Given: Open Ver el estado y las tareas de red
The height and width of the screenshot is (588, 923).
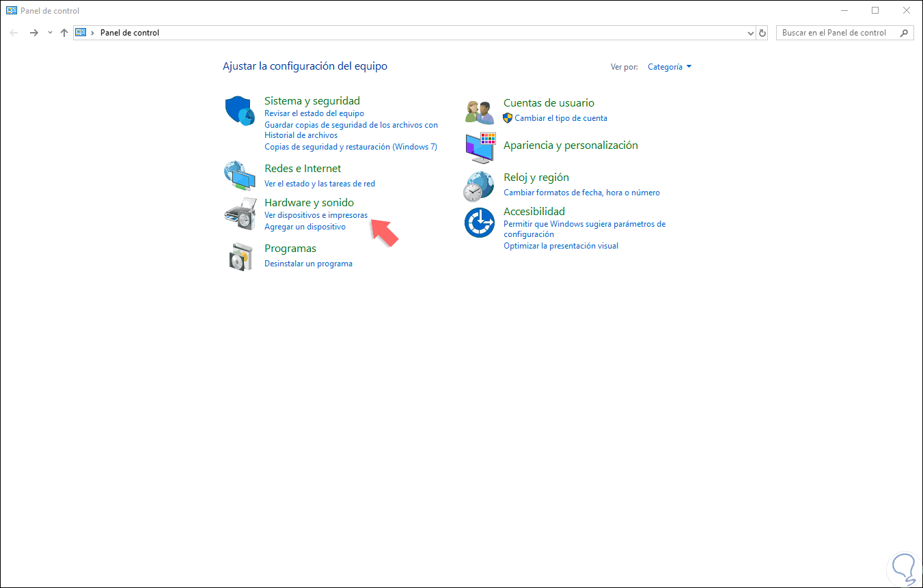Looking at the screenshot, I should [320, 184].
